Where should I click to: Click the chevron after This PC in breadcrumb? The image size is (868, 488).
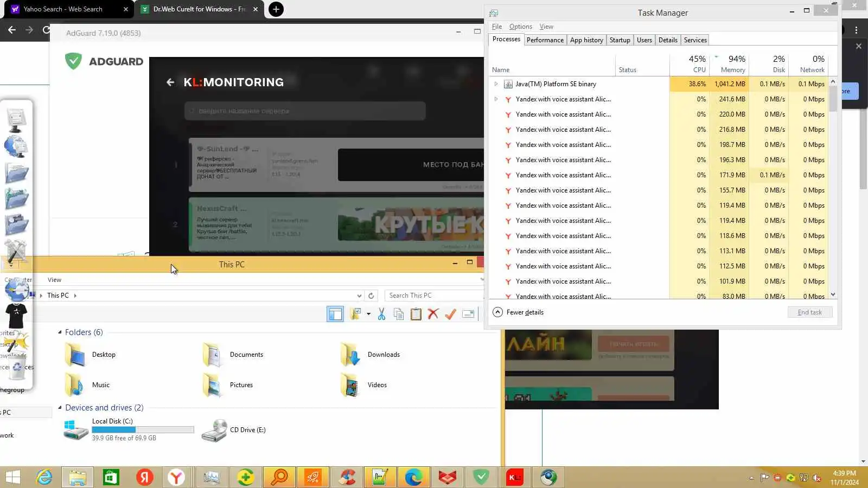point(75,296)
